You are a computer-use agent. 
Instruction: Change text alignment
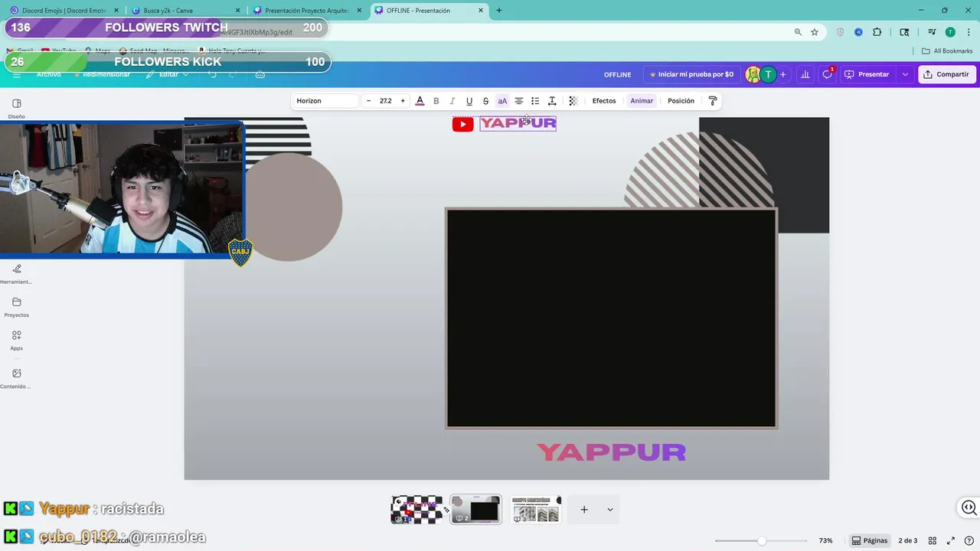point(519,101)
